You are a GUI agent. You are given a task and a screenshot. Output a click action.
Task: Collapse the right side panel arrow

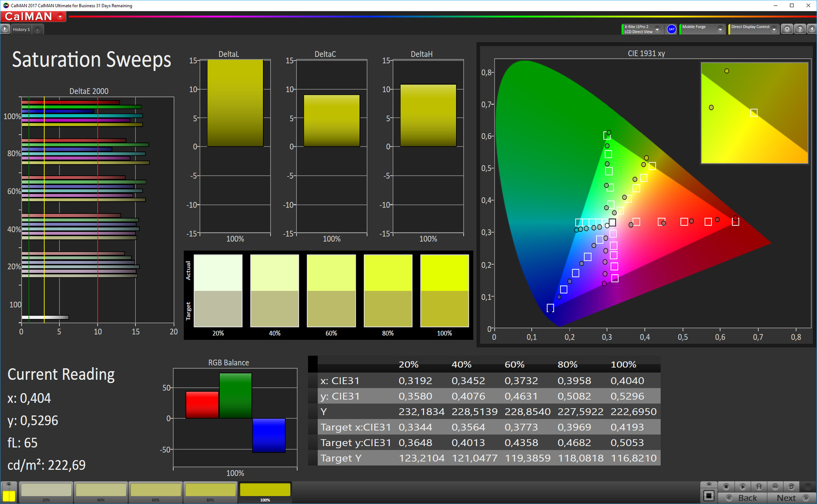pyautogui.click(x=811, y=29)
